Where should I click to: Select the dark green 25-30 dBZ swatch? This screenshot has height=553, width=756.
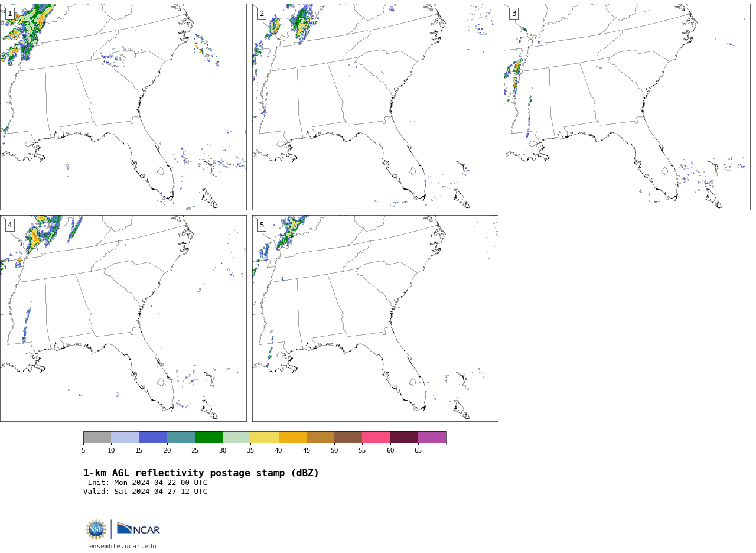point(208,437)
